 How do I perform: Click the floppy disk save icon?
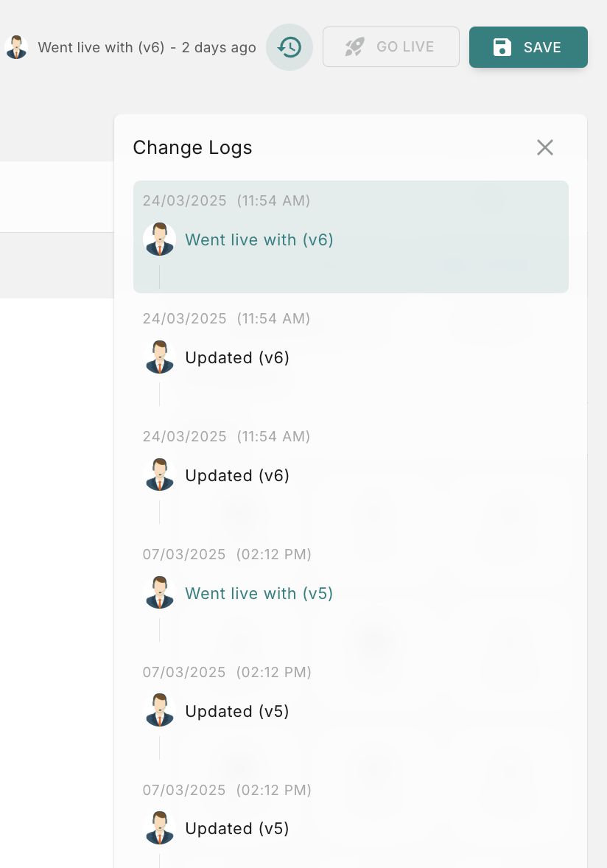[502, 47]
